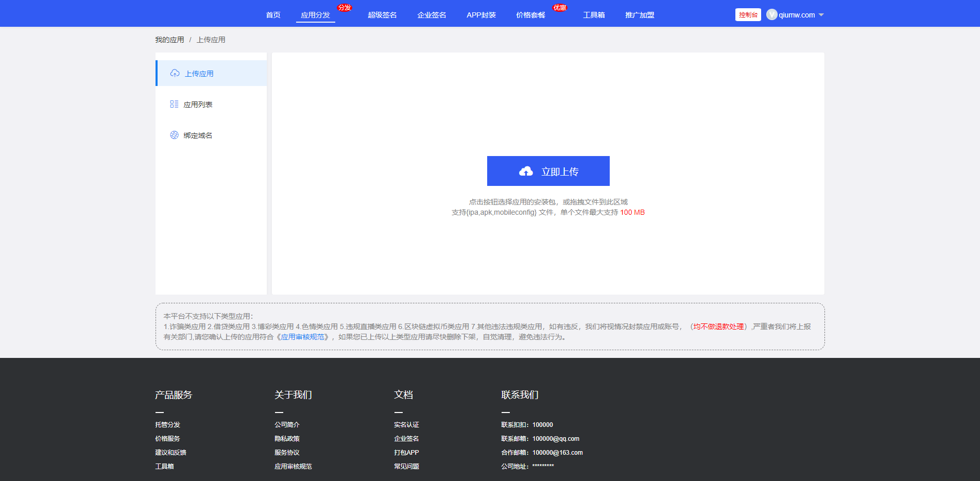Image resolution: width=980 pixels, height=481 pixels.
Task: Click the red 优惠 badge
Action: [x=559, y=8]
